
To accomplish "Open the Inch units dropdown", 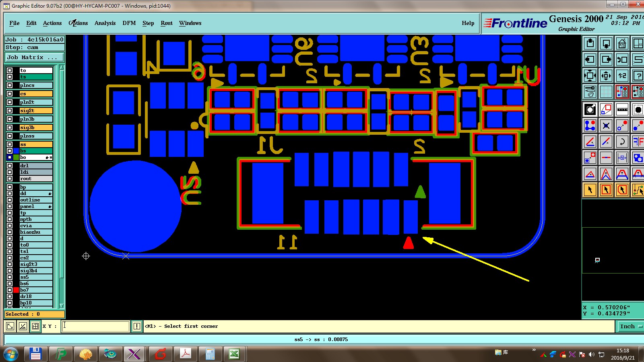I will tap(630, 326).
